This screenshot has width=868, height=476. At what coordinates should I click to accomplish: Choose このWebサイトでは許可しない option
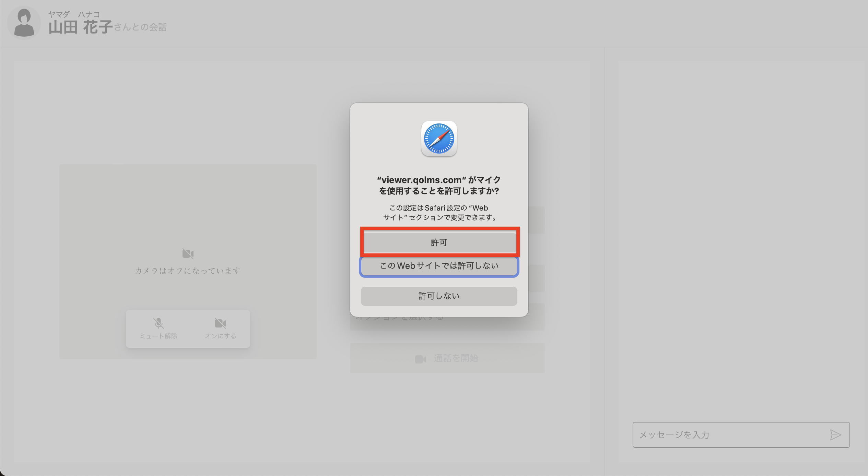[x=439, y=266]
